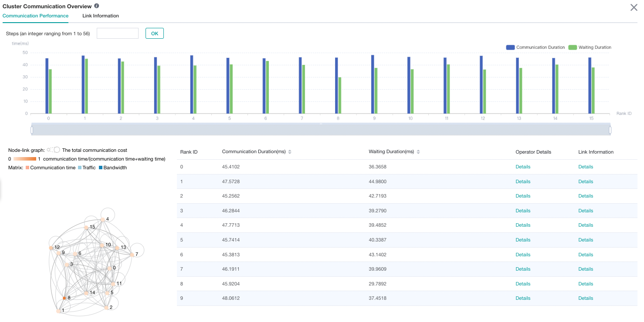Switch to the Link Information tab
Viewport: 644px width, 322px height.
(x=101, y=16)
